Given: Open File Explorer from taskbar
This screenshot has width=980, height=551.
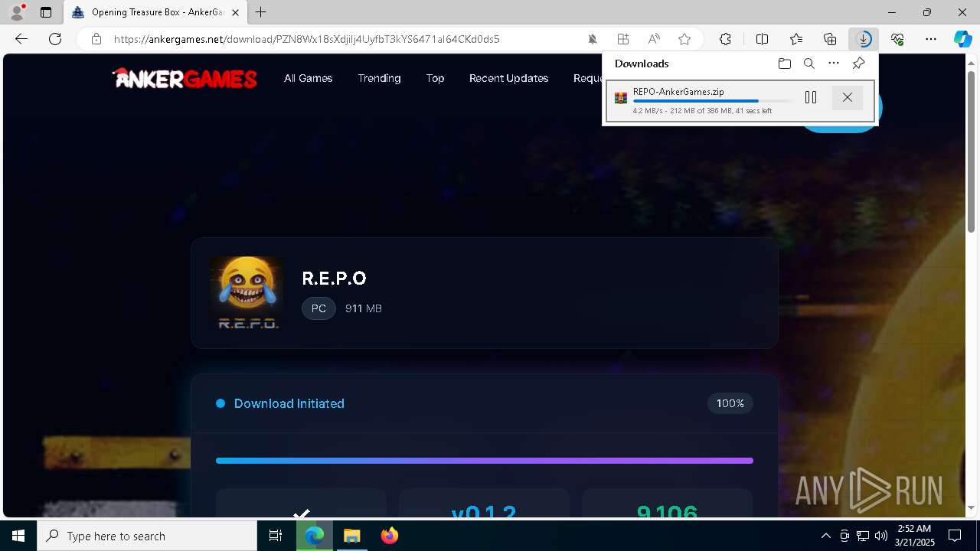Looking at the screenshot, I should click(x=351, y=536).
